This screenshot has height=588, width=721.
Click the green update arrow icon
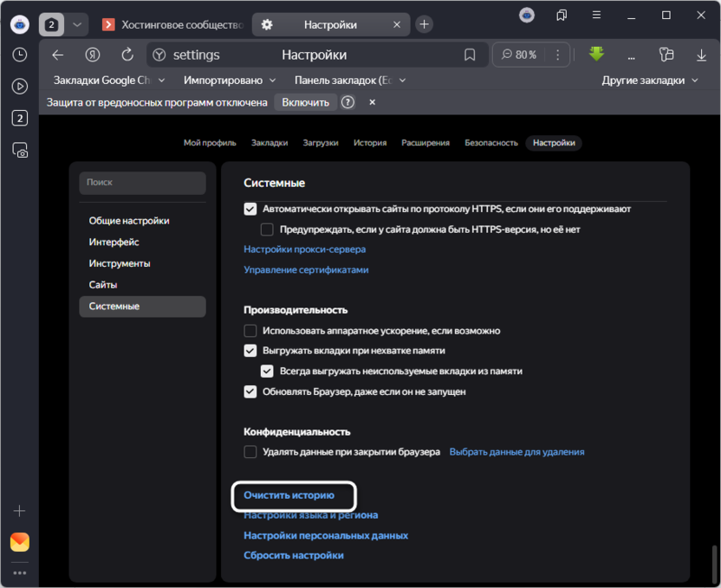coord(596,54)
